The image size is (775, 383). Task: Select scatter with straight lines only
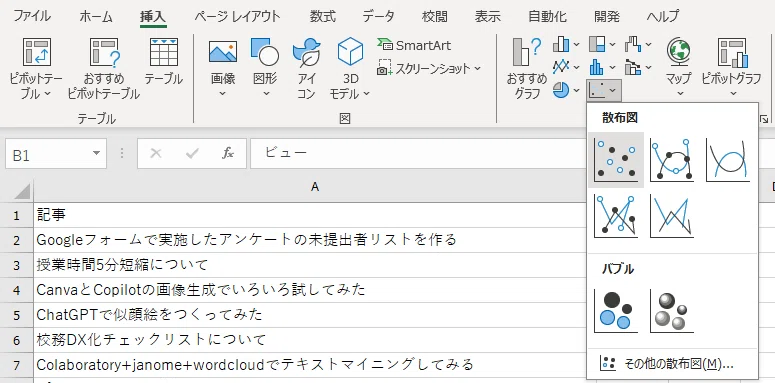coord(672,216)
